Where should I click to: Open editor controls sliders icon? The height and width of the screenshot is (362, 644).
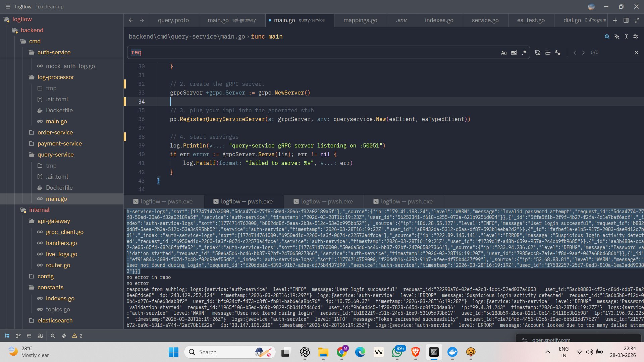click(x=636, y=37)
